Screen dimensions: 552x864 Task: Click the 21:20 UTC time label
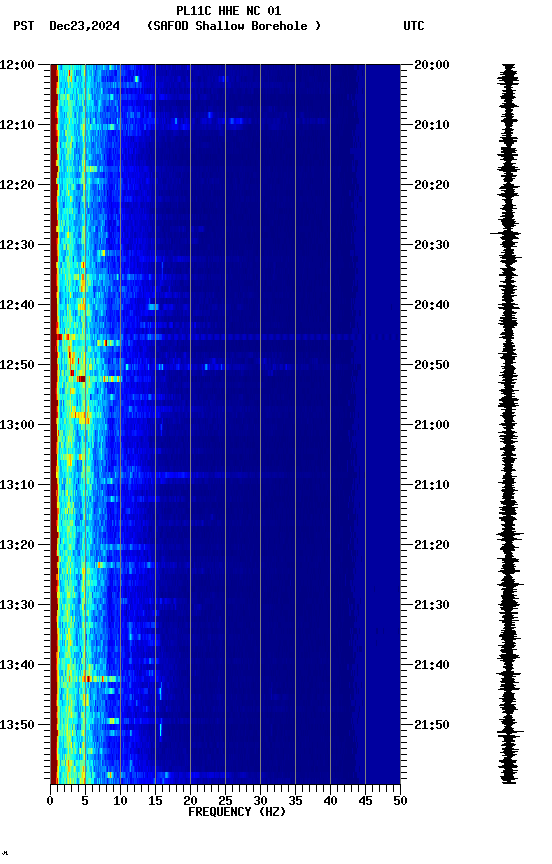point(432,546)
